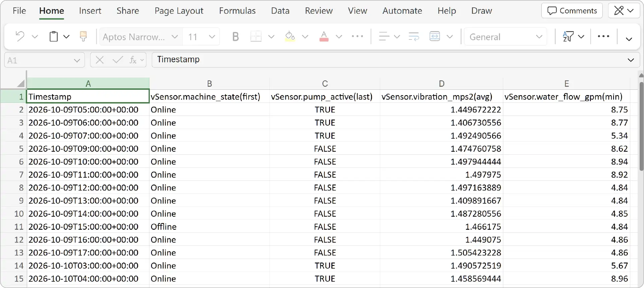The width and height of the screenshot is (644, 288).
Task: Select cell with value 1.505423228
Action: tap(442, 253)
